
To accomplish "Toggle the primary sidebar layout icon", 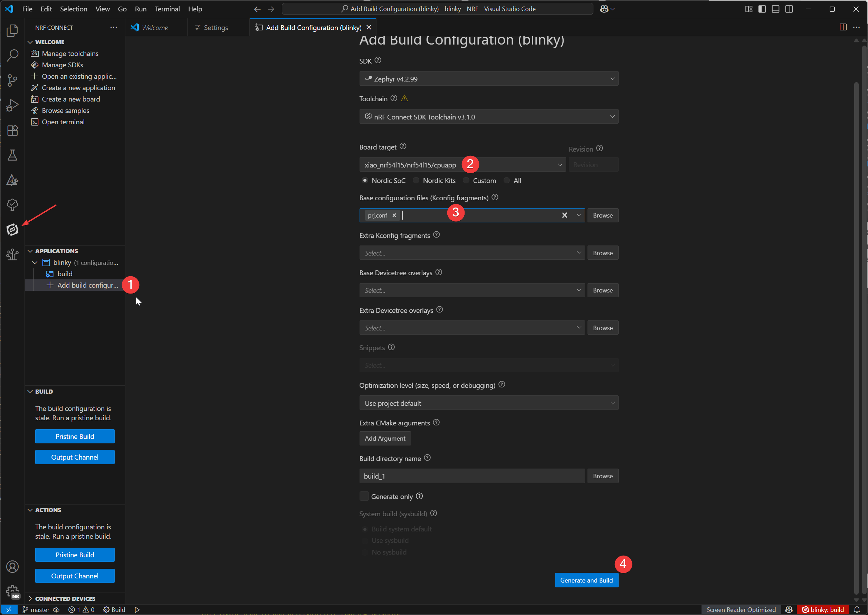I will tap(762, 9).
